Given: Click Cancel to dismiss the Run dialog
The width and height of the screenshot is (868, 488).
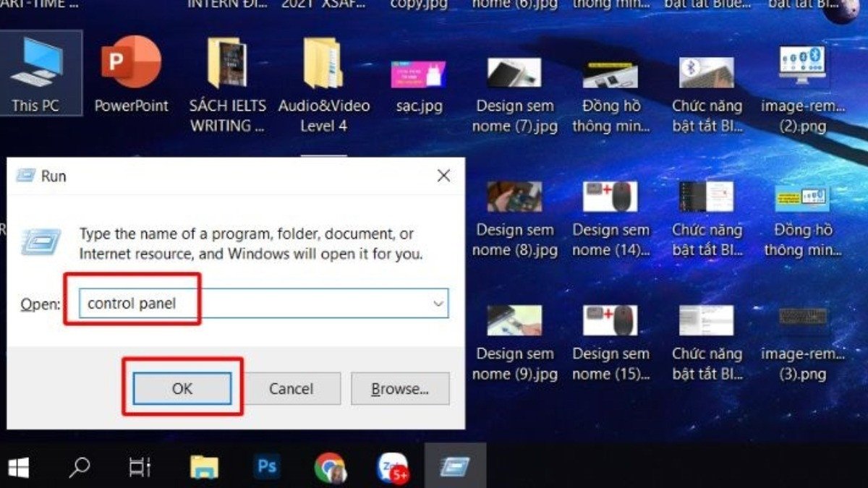Looking at the screenshot, I should (x=292, y=388).
